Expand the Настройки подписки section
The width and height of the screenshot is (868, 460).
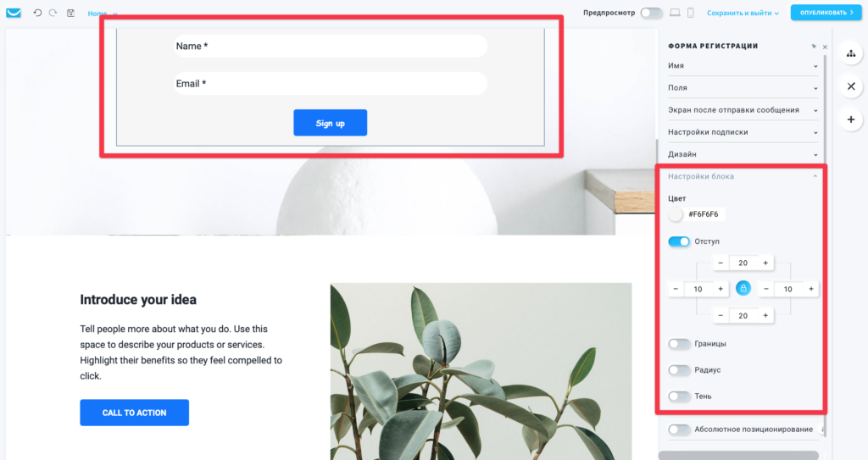tap(743, 132)
